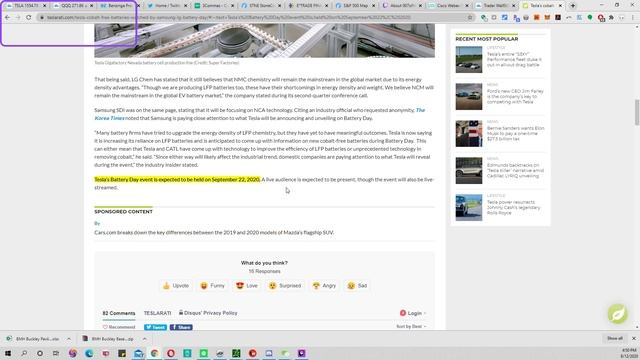Open Johnny Cash Rolls Royce article thumbnail

[469, 208]
